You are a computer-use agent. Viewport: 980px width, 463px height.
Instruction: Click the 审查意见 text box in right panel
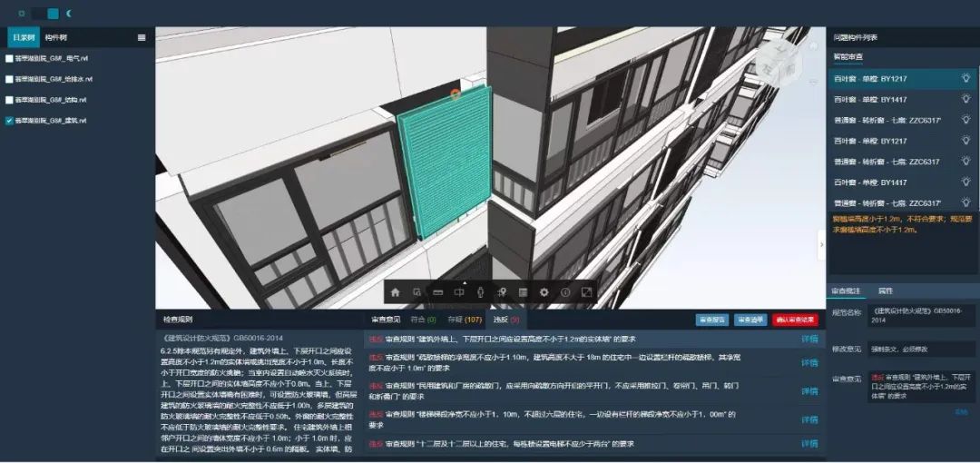(921, 387)
